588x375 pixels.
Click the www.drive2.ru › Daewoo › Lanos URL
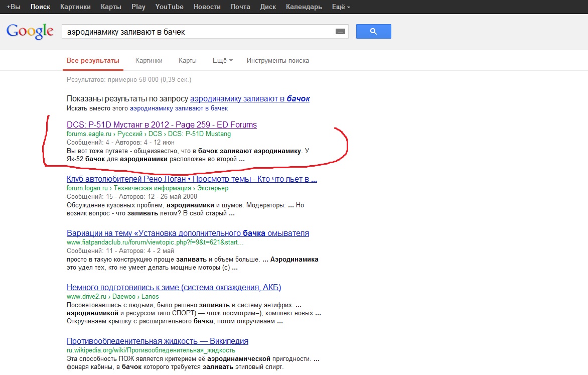(112, 297)
